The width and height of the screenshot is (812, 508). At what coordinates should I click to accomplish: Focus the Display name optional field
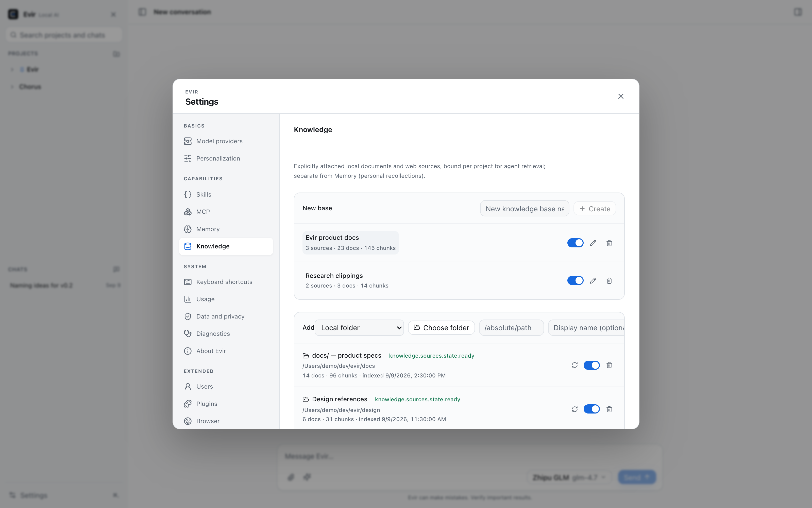586,328
